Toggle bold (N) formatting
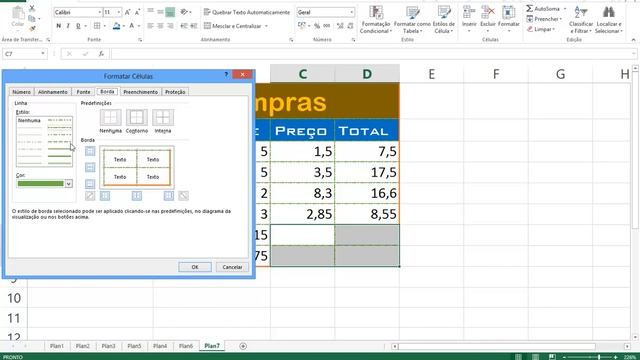 click(58, 26)
